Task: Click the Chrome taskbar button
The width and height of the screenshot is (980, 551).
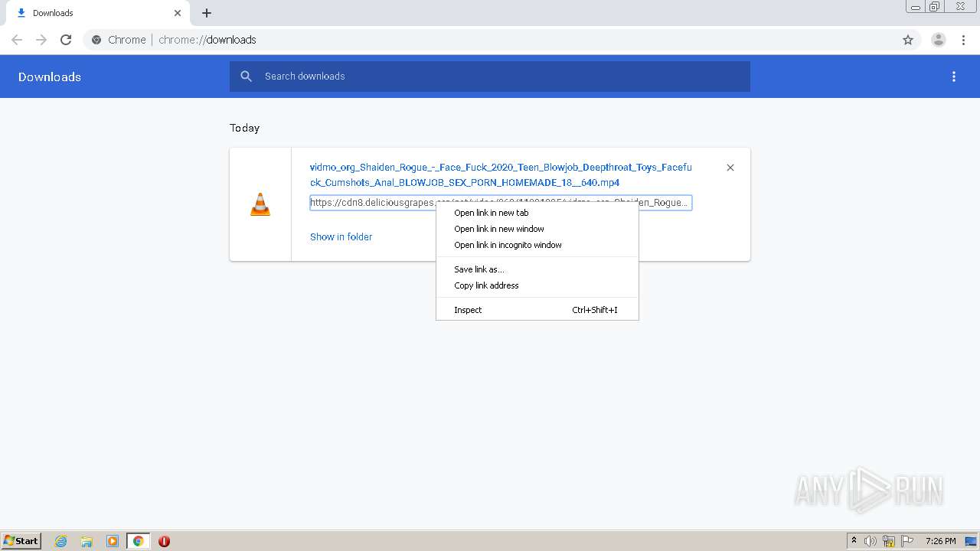Action: pyautogui.click(x=138, y=541)
